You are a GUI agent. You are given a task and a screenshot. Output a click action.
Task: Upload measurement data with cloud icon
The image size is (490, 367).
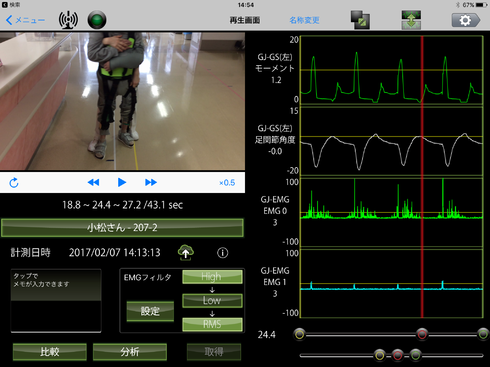pyautogui.click(x=186, y=252)
